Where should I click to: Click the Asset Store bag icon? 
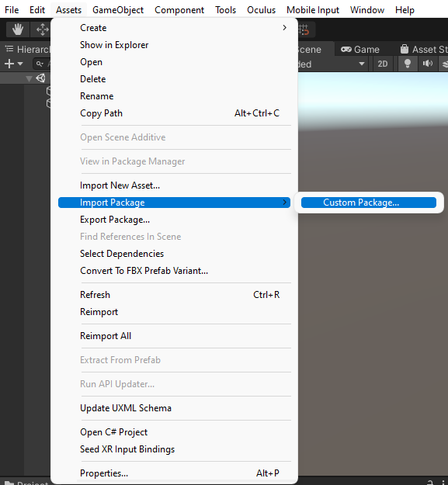point(404,49)
